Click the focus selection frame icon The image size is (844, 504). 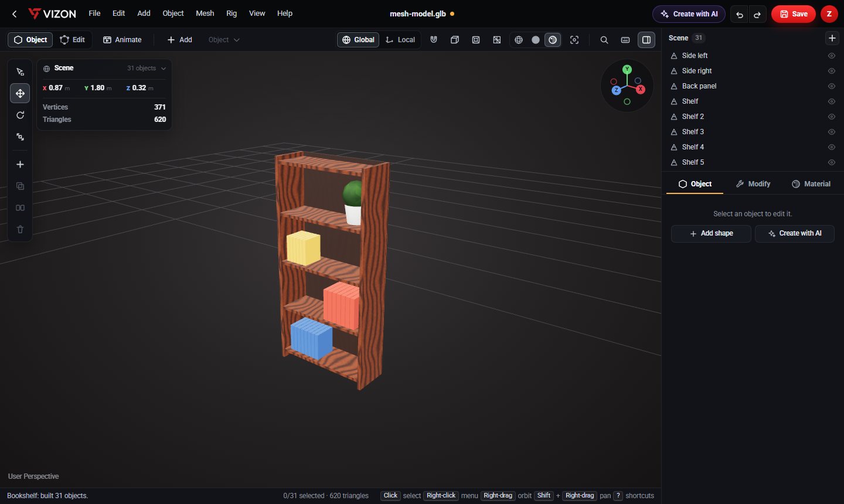tap(574, 40)
